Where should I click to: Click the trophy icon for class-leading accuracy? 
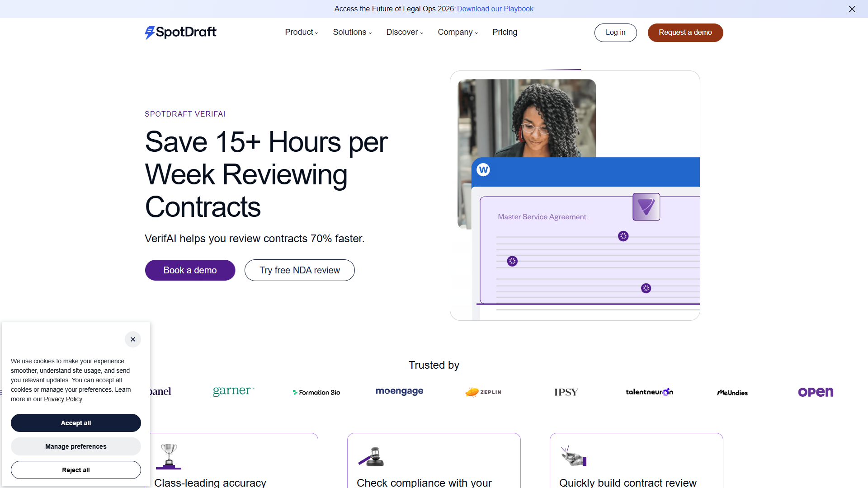point(169,456)
